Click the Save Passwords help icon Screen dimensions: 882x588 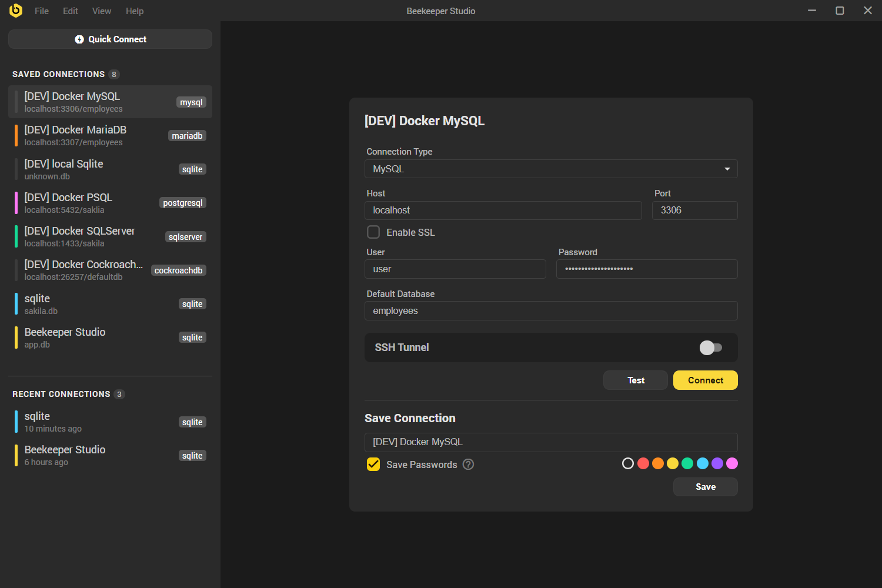tap(468, 465)
